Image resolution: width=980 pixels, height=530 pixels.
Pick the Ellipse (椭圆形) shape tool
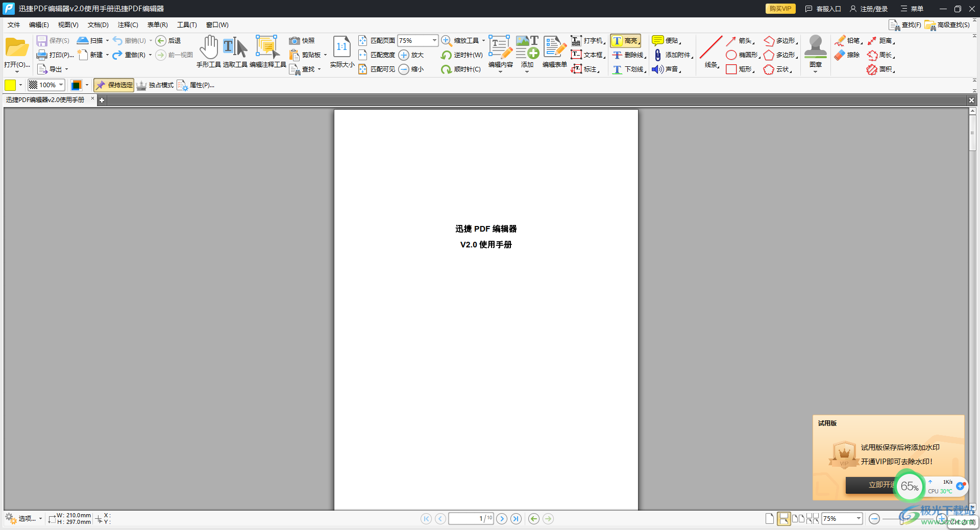point(743,55)
